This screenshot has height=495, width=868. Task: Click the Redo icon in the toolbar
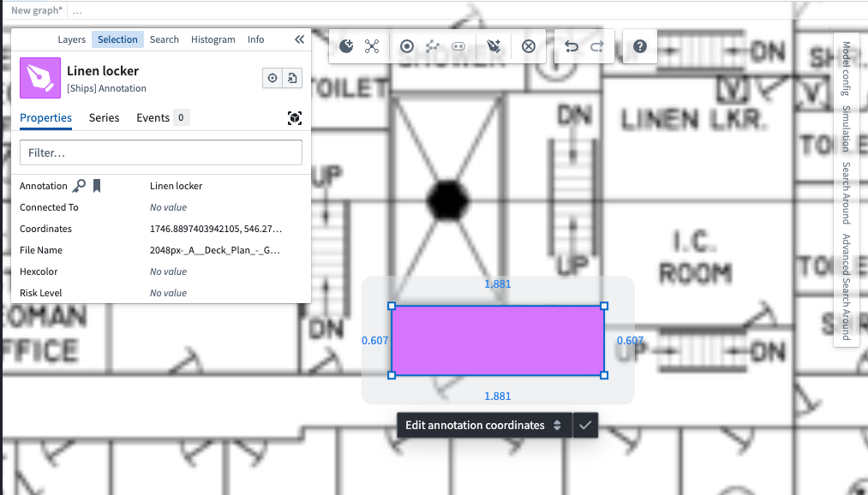(597, 46)
